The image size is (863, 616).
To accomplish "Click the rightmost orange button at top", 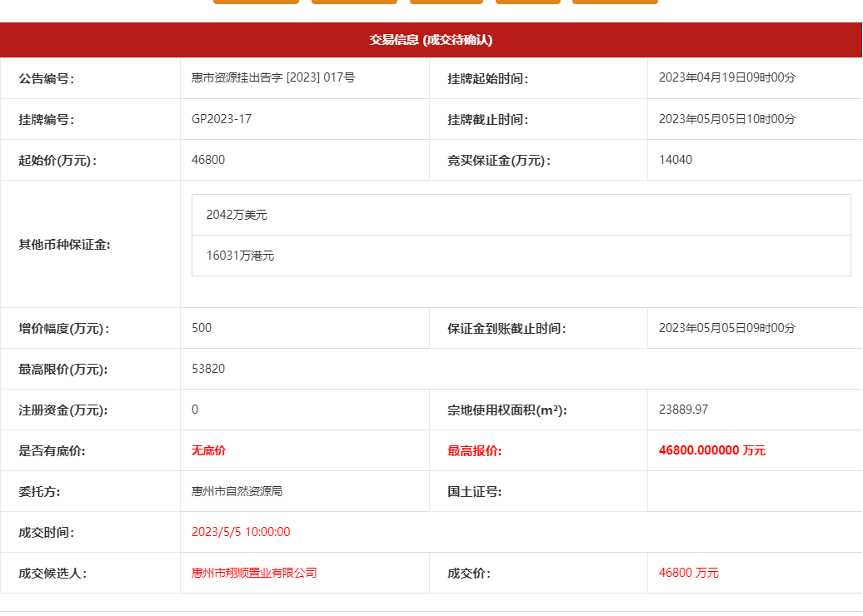I will pyautogui.click(x=615, y=2).
